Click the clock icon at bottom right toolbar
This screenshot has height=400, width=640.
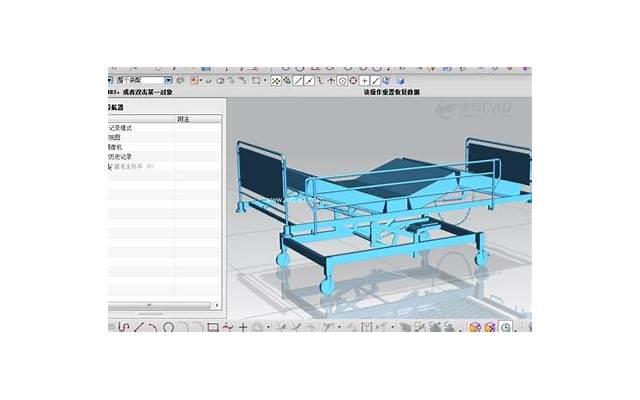pos(505,327)
